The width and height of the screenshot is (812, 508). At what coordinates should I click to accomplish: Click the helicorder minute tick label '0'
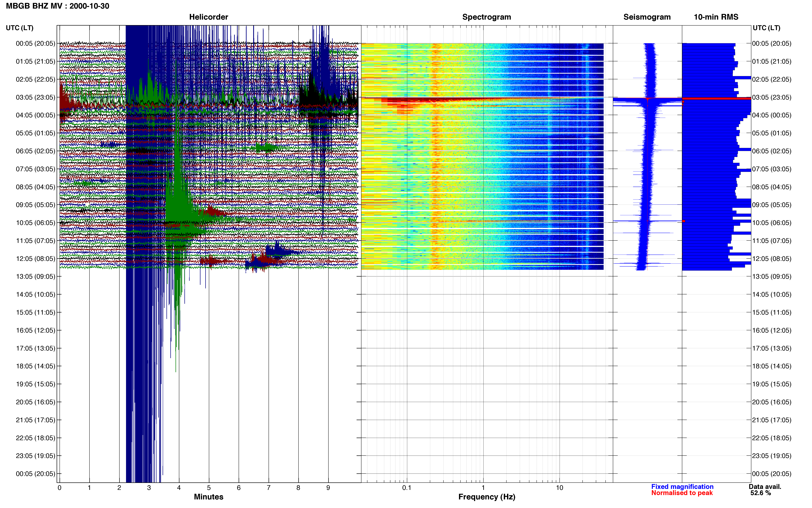tap(59, 488)
